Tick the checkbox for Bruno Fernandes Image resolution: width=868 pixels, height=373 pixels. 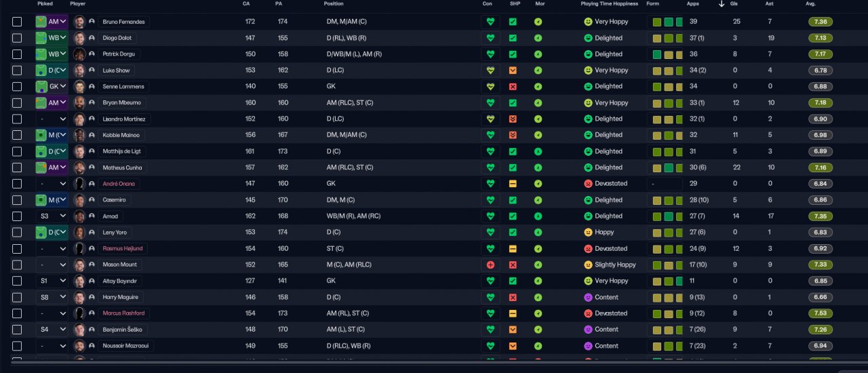coord(17,22)
